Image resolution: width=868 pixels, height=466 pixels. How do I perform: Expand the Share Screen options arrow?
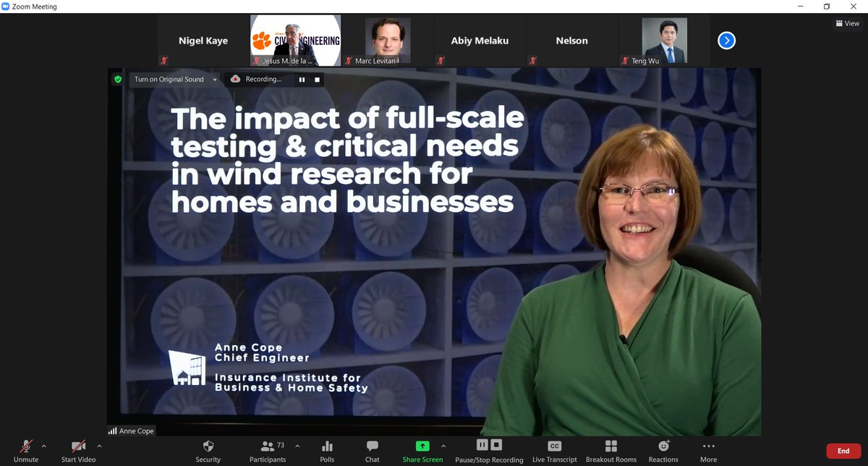tap(443, 446)
